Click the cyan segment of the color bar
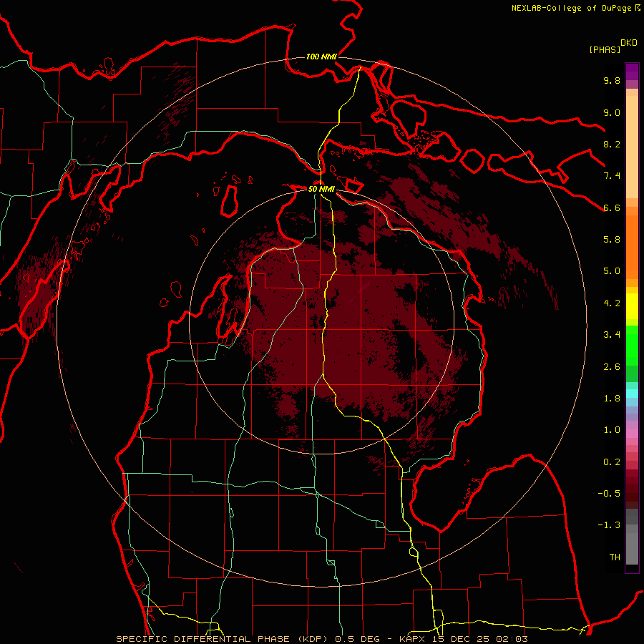This screenshot has height=644, width=644. [632, 394]
